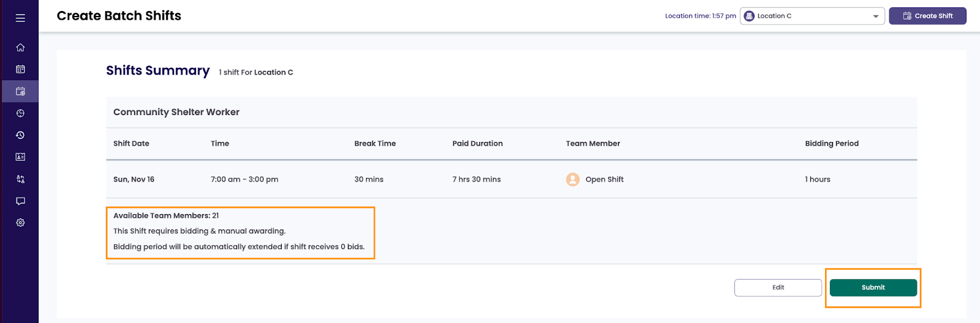
Task: Open the shift swap people icon
Action: point(20,179)
